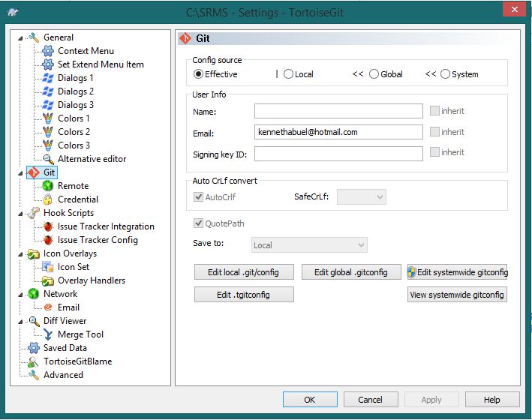The height and width of the screenshot is (420, 532).
Task: Collapse the Diff Viewer tree node
Action: coord(20,322)
